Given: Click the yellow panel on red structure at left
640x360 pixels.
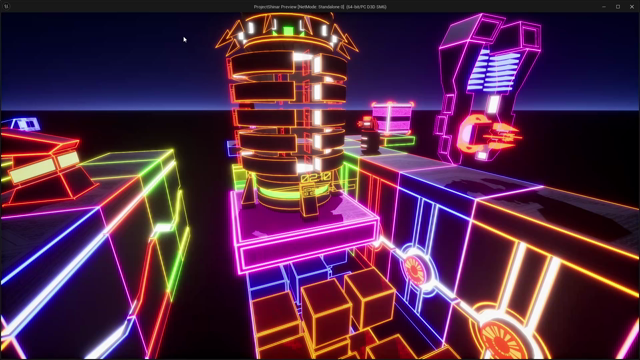Looking at the screenshot, I should point(44,167).
